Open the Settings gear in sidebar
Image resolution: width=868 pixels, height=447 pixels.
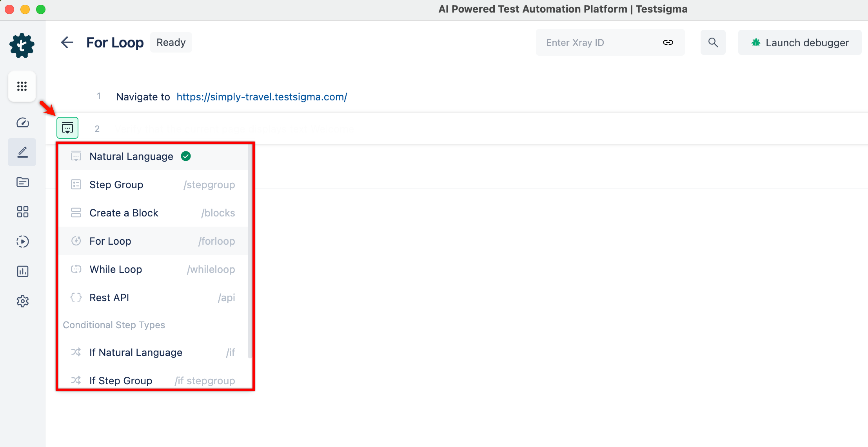[22, 301]
